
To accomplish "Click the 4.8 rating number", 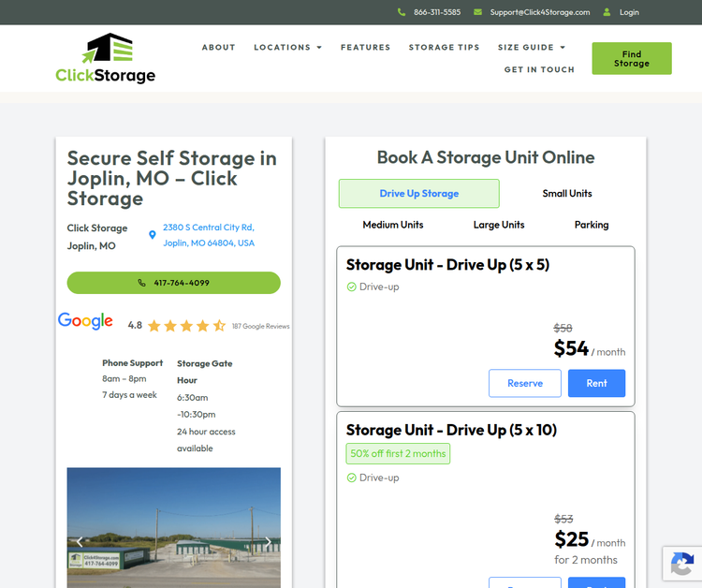I will (135, 325).
